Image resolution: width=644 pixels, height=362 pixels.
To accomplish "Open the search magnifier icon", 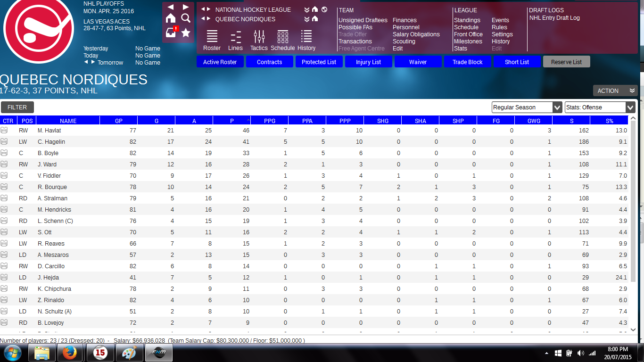I will click(186, 18).
